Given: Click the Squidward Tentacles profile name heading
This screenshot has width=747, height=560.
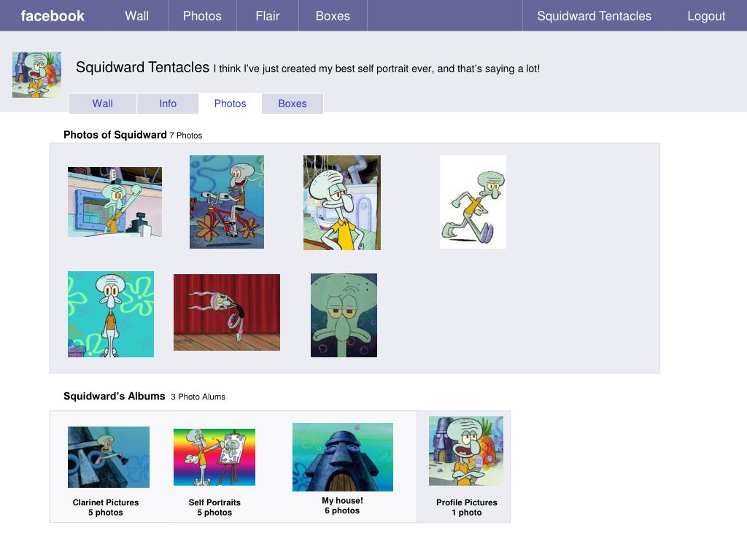Looking at the screenshot, I should tap(142, 67).
